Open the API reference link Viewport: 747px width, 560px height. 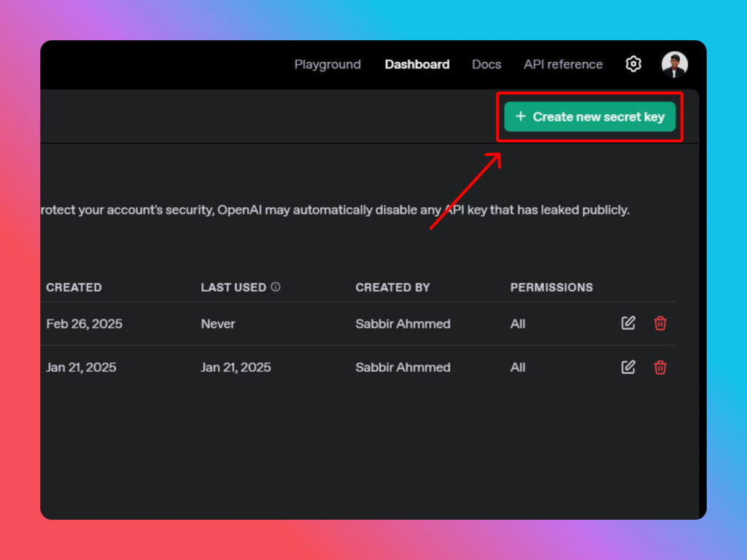click(x=563, y=64)
